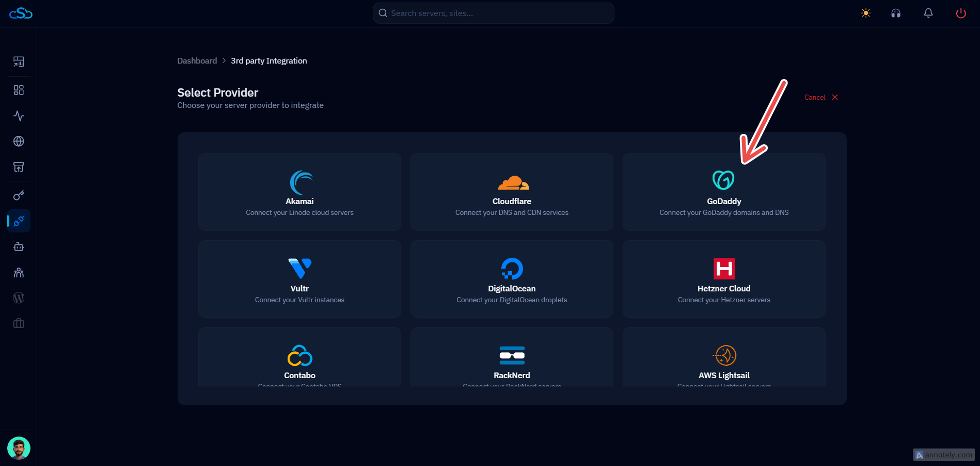Open the key sidebar icon
This screenshot has height=466, width=980.
click(19, 195)
